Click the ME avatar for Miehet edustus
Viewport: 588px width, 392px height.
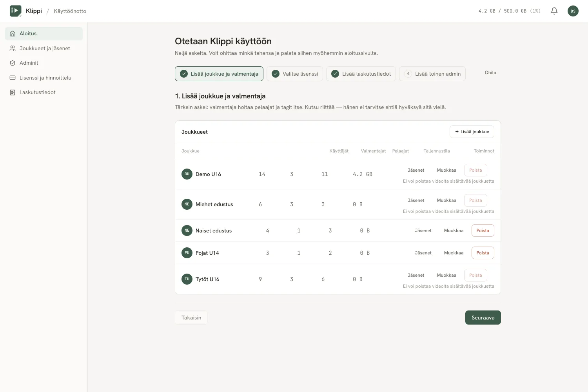pos(187,204)
